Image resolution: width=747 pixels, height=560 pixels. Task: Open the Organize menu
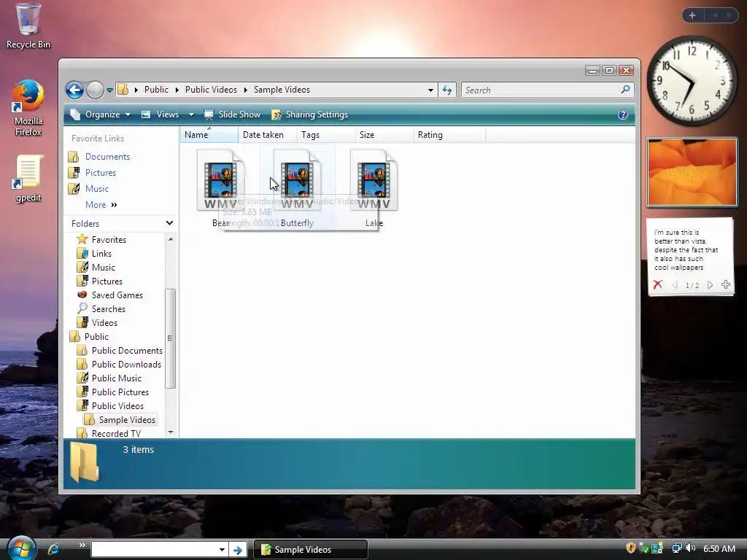[101, 114]
